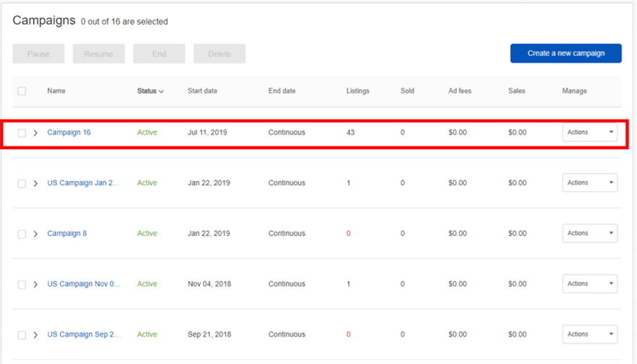Tick the select-all checkbox in the table header

tap(22, 91)
